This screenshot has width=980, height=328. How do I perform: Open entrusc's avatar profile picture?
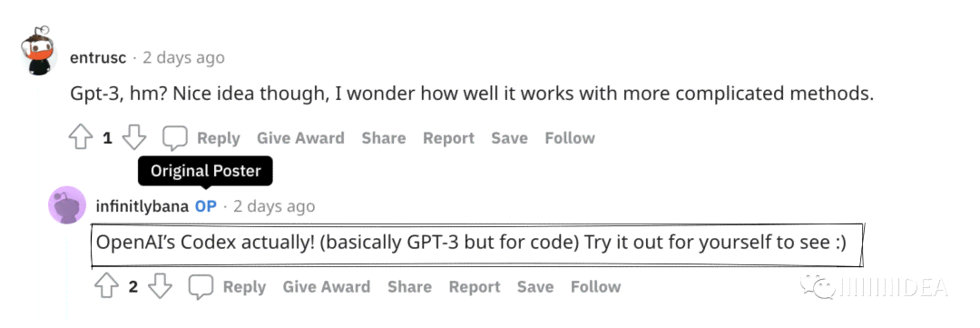pos(39,53)
